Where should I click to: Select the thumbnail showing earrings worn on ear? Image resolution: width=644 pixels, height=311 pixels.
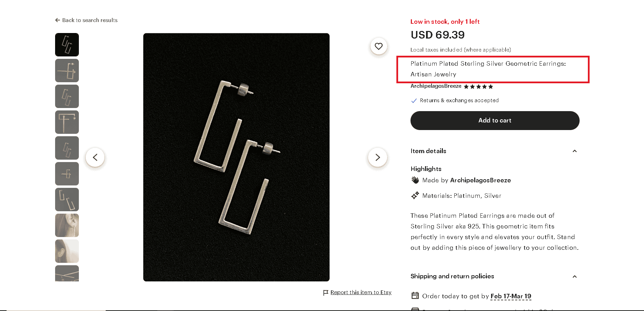67,225
